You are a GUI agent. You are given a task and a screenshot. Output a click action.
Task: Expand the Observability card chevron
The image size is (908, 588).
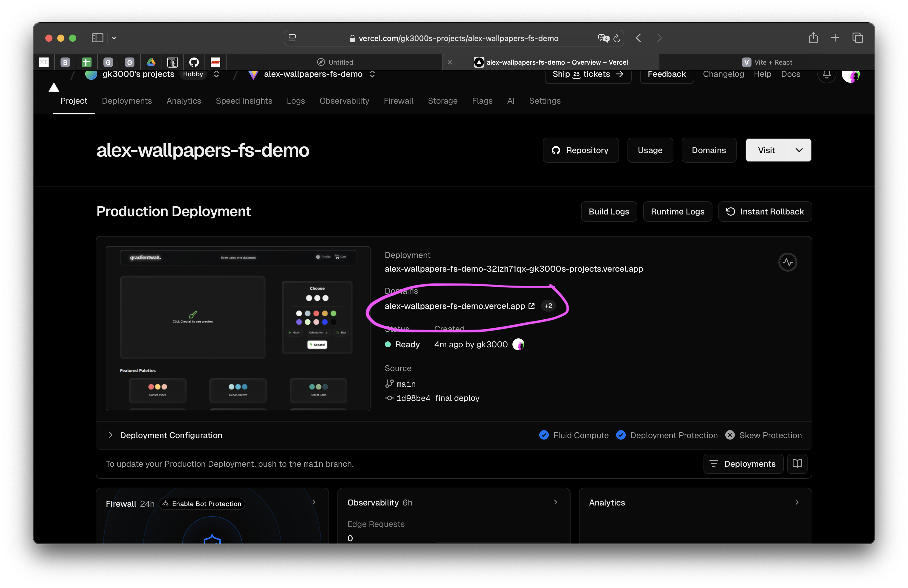pyautogui.click(x=555, y=502)
